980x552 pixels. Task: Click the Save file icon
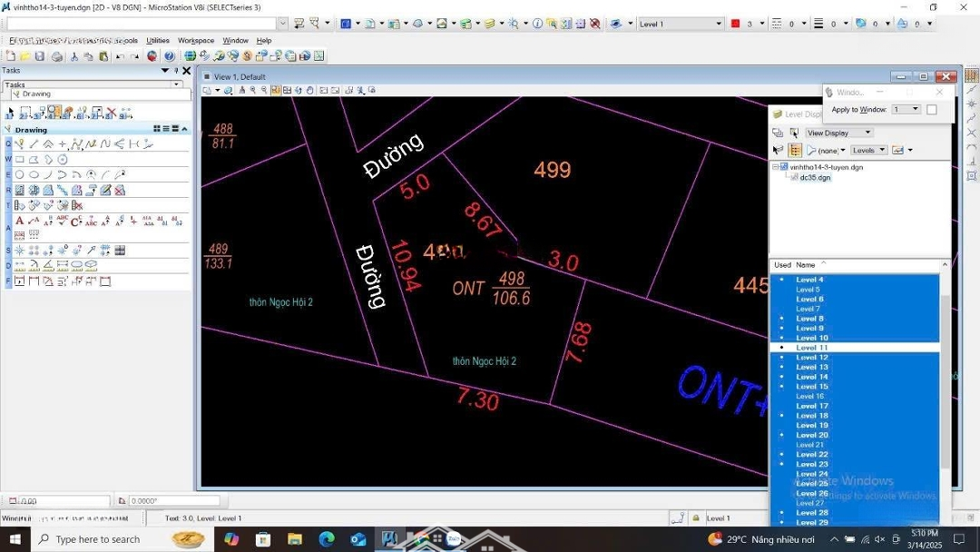tap(40, 56)
